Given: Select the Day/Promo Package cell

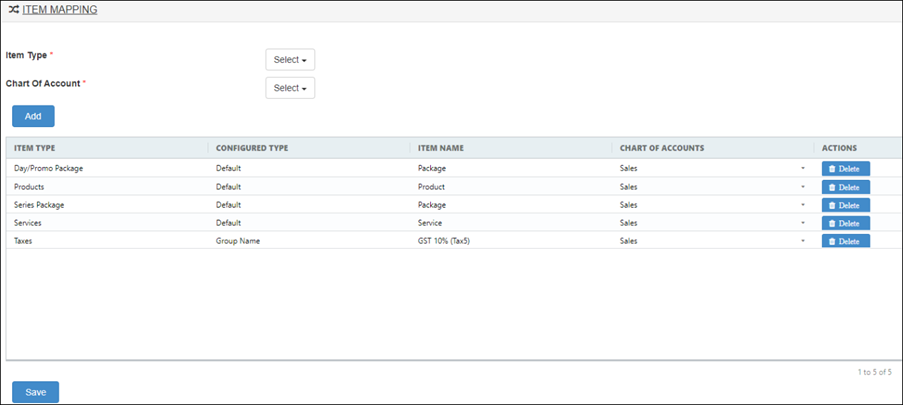Looking at the screenshot, I should coord(46,169).
